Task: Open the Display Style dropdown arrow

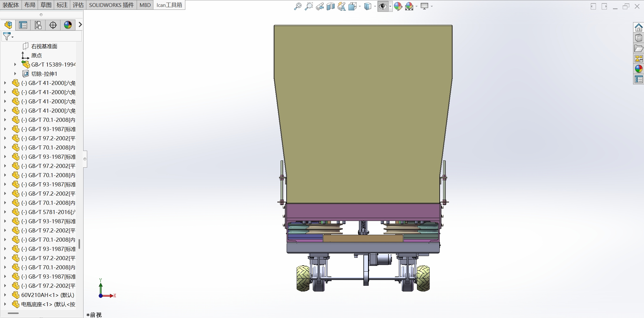Action: 375,6
